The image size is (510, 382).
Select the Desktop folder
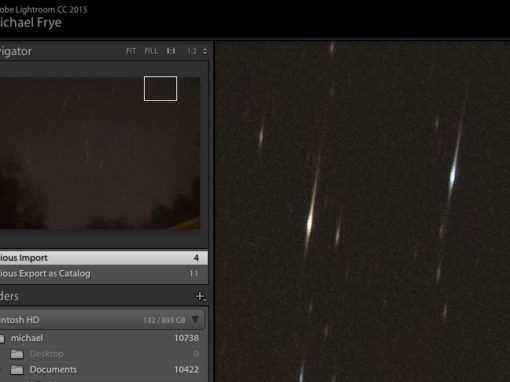pyautogui.click(x=104, y=354)
